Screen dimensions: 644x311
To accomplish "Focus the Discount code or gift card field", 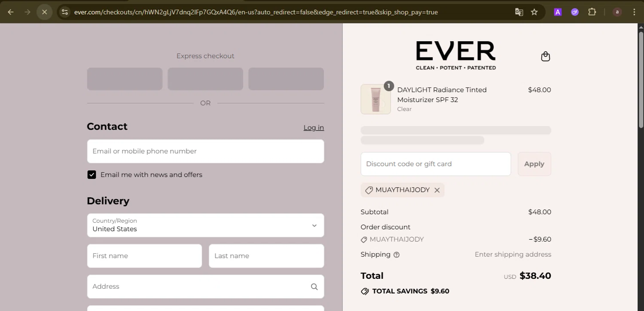I will click(436, 164).
